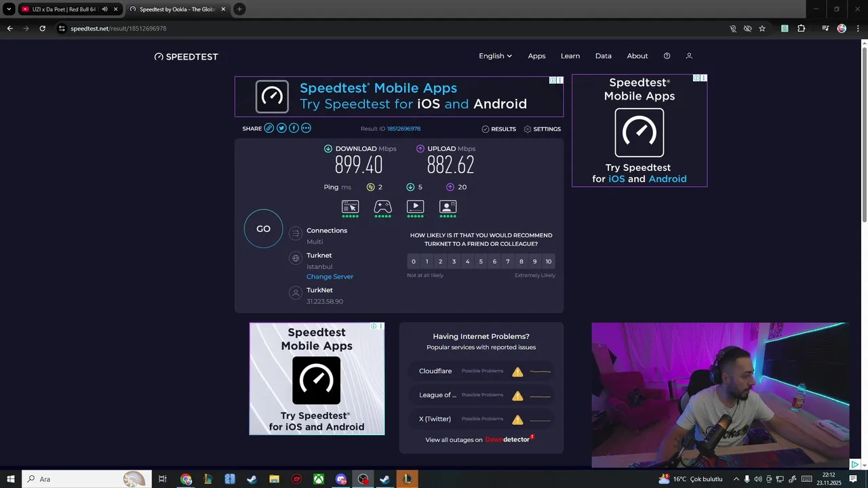Image resolution: width=868 pixels, height=488 pixels.
Task: Select the Speedtest by Ookla tab
Action: click(x=178, y=9)
